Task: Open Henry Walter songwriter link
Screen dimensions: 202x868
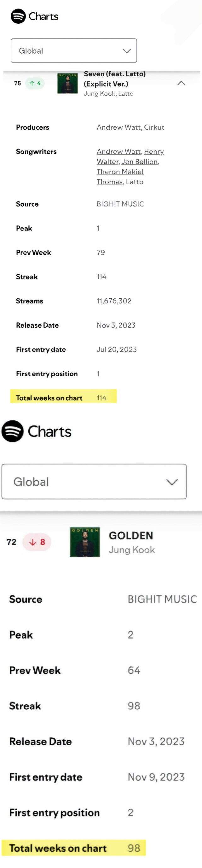Action: coord(131,157)
